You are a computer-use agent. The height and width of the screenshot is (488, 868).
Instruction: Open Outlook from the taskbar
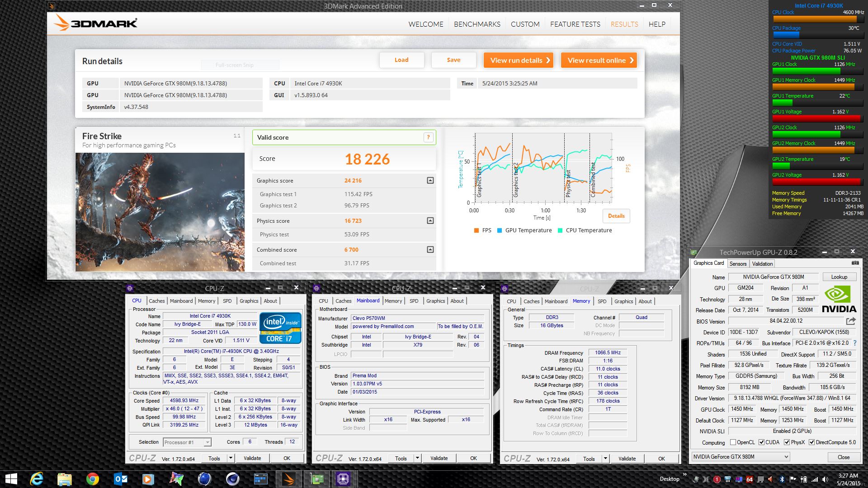[121, 479]
